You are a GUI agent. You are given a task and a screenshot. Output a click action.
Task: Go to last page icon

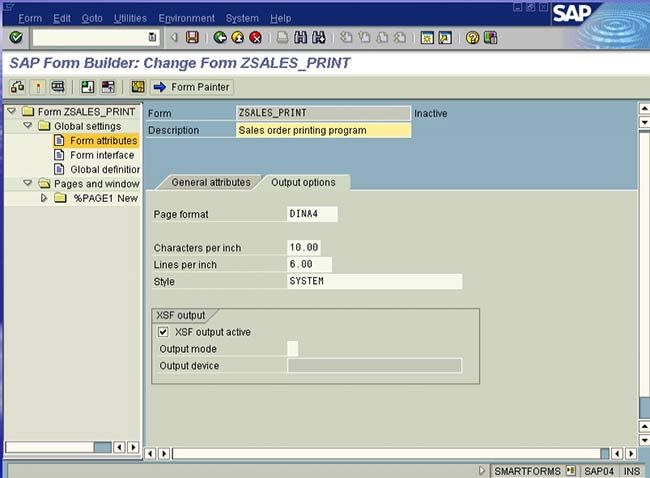coord(400,38)
